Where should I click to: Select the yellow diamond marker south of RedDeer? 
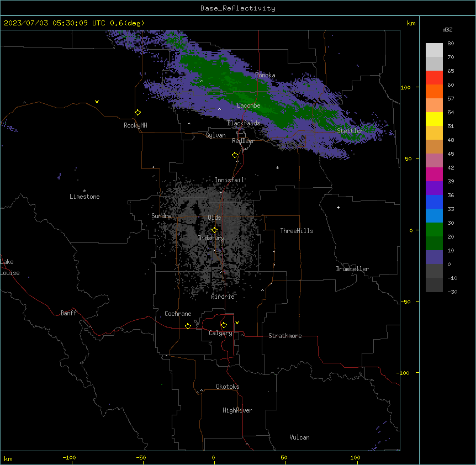point(235,155)
